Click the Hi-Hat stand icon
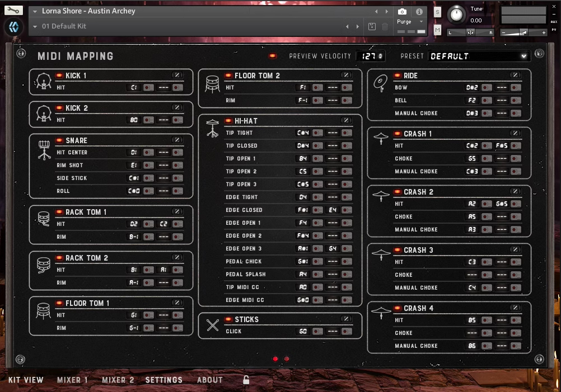Viewport: 561px width, 392px height. (213, 128)
